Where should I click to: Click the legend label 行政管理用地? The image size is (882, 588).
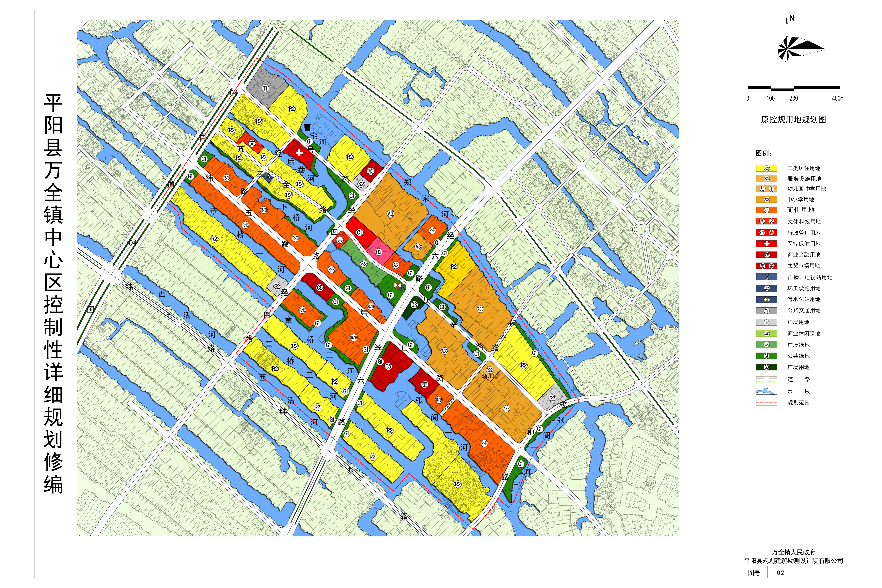click(x=804, y=233)
